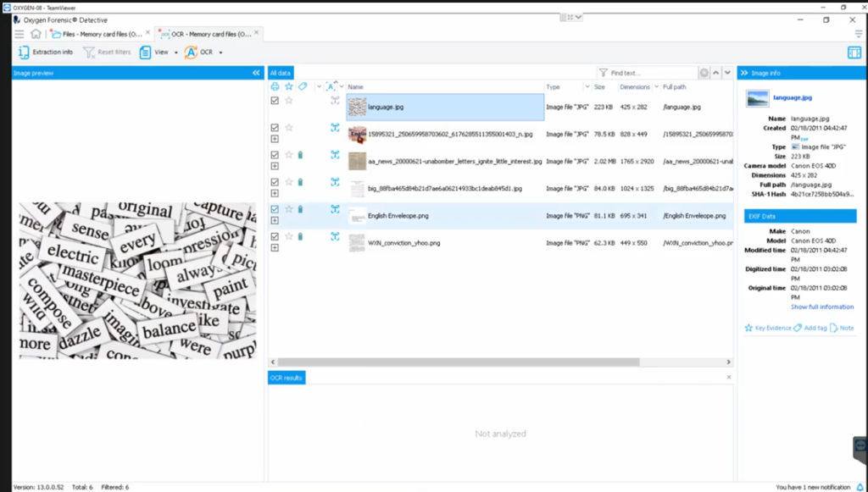Open the OCR dropdown arrow
Image resolution: width=868 pixels, height=492 pixels.
(220, 53)
